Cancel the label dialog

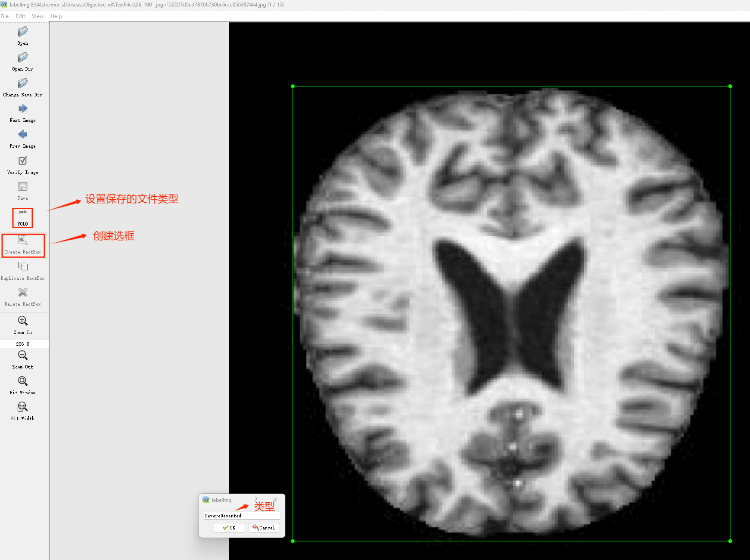tap(264, 528)
